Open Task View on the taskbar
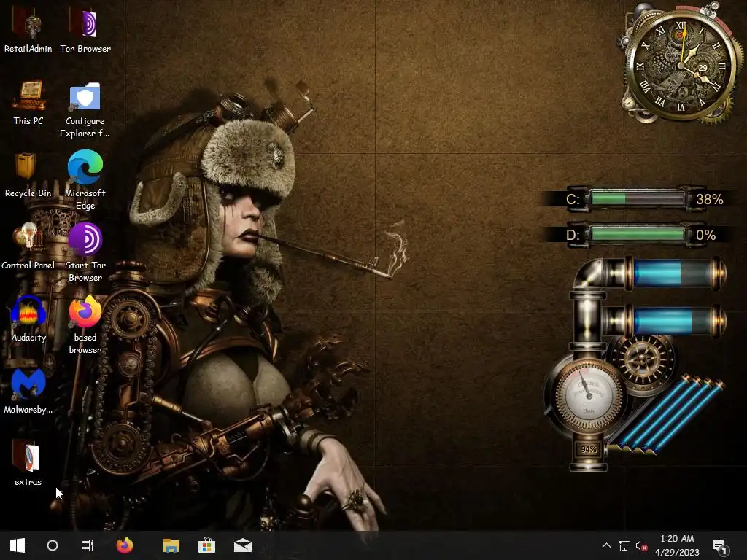 pyautogui.click(x=88, y=545)
